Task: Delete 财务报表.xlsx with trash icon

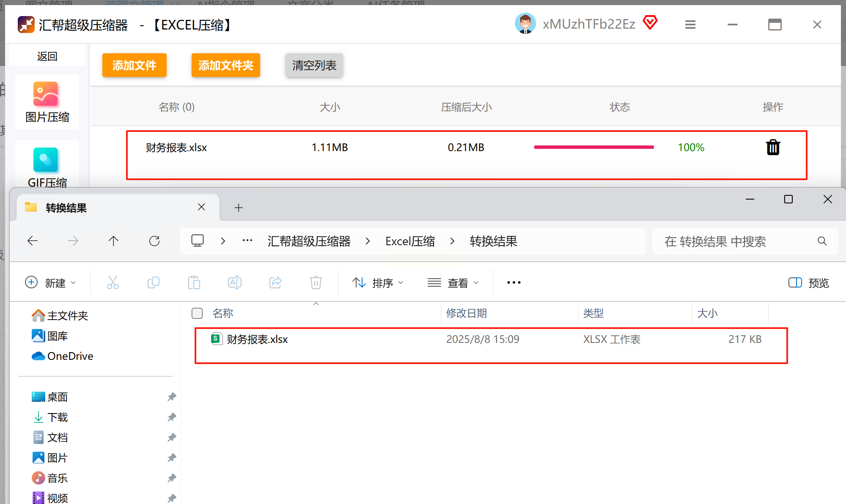Action: (773, 148)
